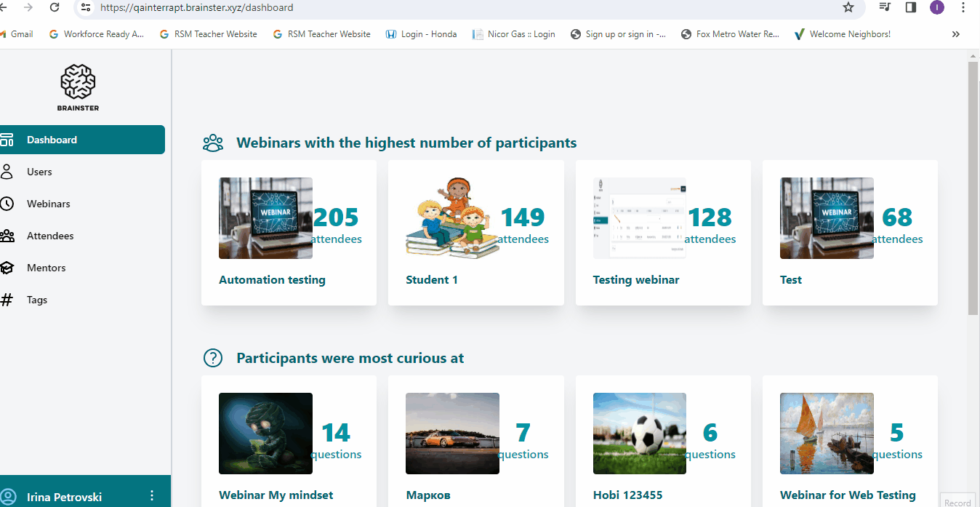Open Chrome's three-dot options menu
This screenshot has width=980, height=507.
[964, 7]
